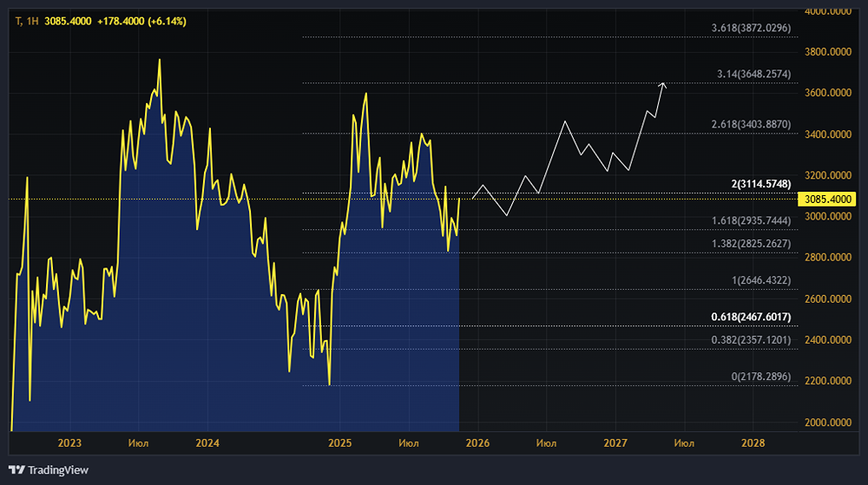Click the 2027 label on time axis
This screenshot has width=868, height=485.
point(615,443)
